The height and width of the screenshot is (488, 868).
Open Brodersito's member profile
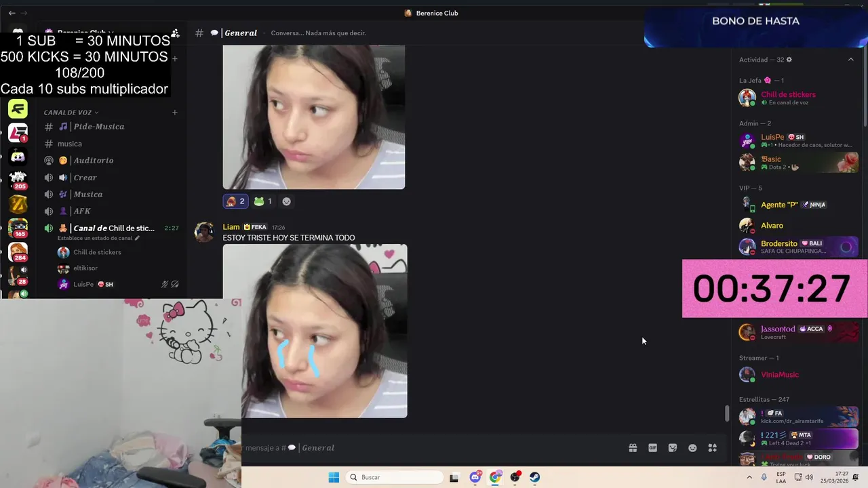pyautogui.click(x=797, y=247)
